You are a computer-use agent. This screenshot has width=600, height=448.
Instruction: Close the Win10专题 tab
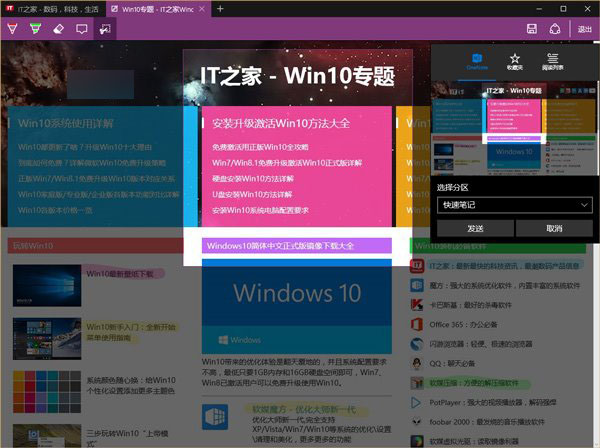tap(202, 9)
